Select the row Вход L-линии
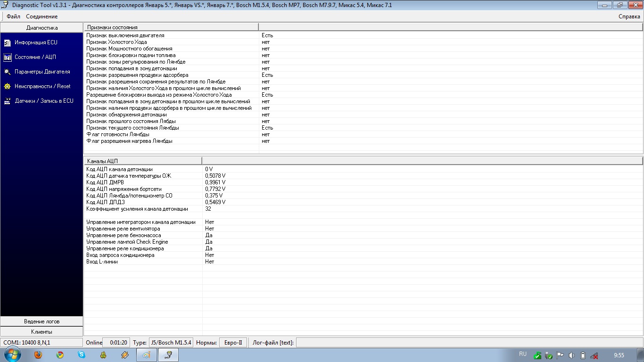644x362 pixels. (x=363, y=262)
